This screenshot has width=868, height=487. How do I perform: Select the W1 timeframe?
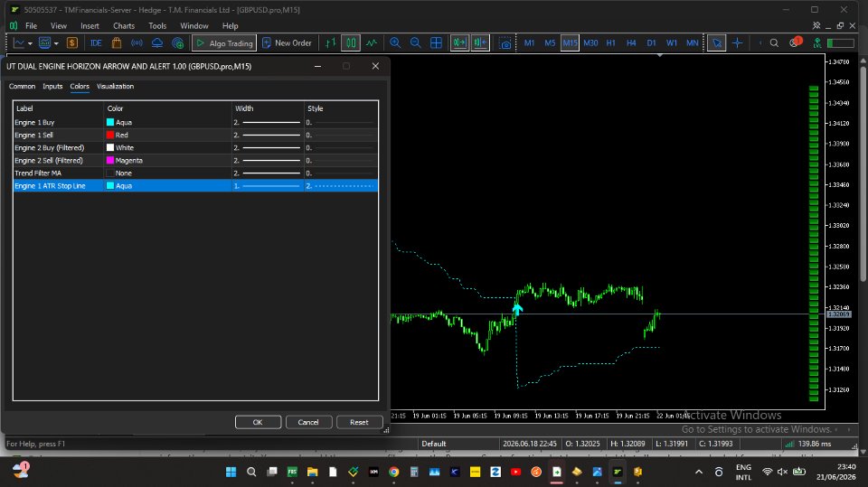[672, 42]
